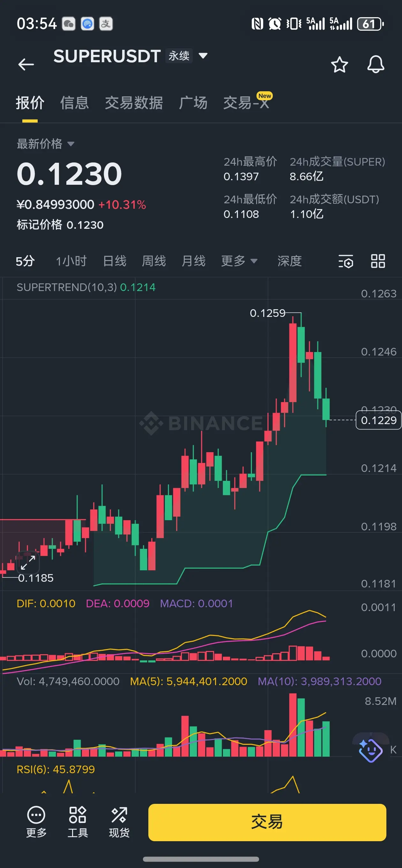Tap the ¥0.84993000 converted price
Screen dimensions: 402x868
point(55,205)
